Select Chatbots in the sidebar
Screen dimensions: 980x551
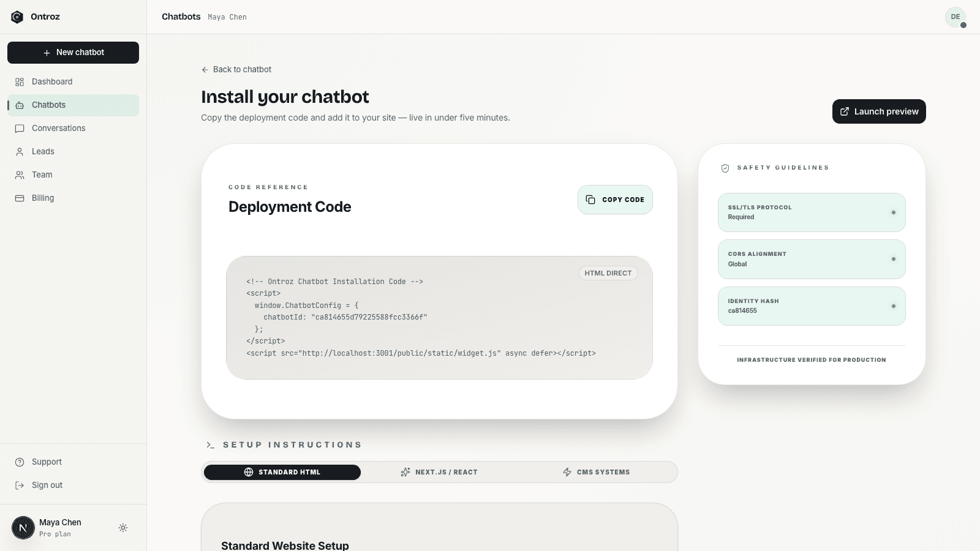pyautogui.click(x=73, y=105)
